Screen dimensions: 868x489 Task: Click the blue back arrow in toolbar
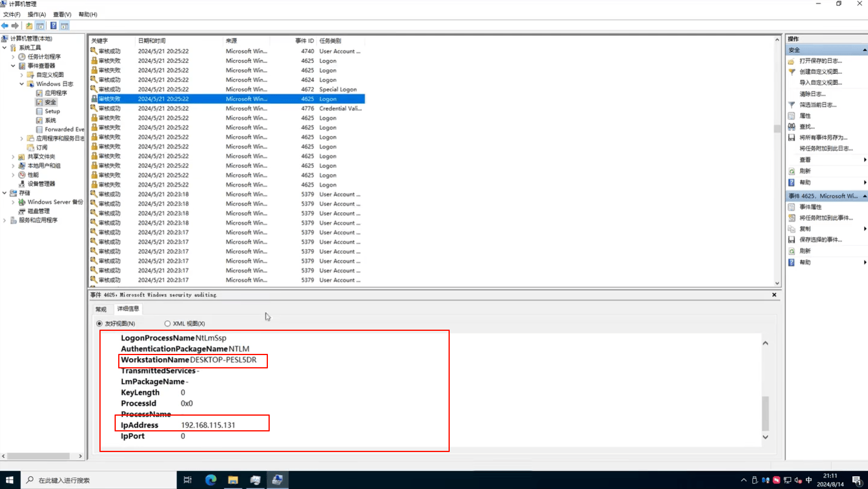[x=5, y=26]
